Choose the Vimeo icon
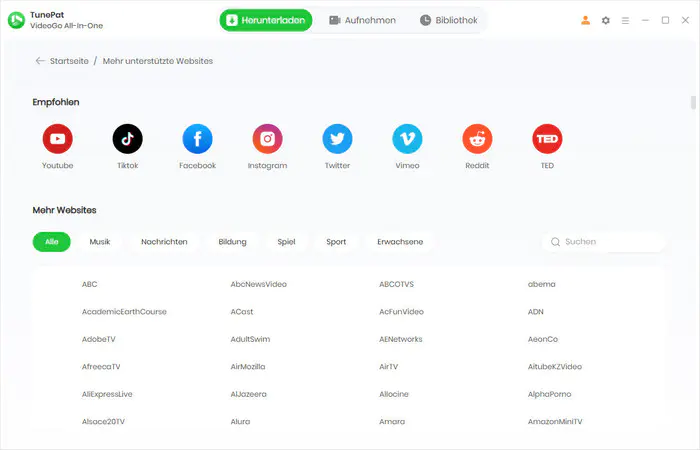The width and height of the screenshot is (700, 450). point(407,139)
